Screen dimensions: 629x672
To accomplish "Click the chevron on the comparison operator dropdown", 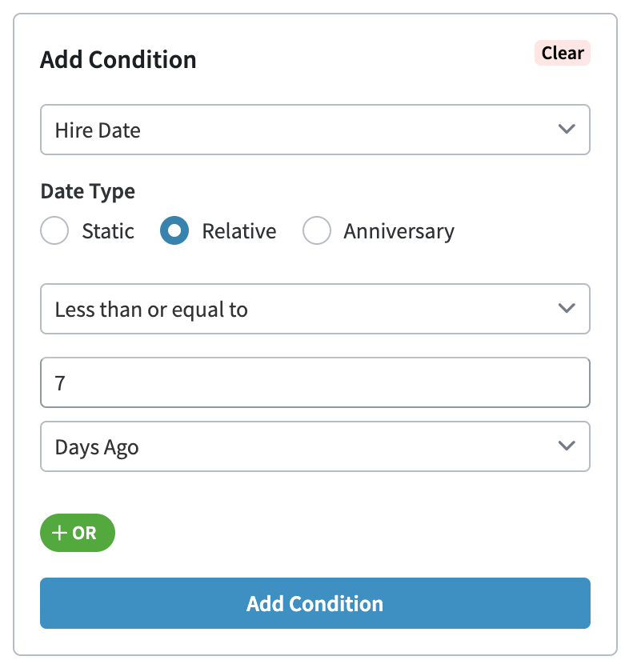I will (567, 309).
